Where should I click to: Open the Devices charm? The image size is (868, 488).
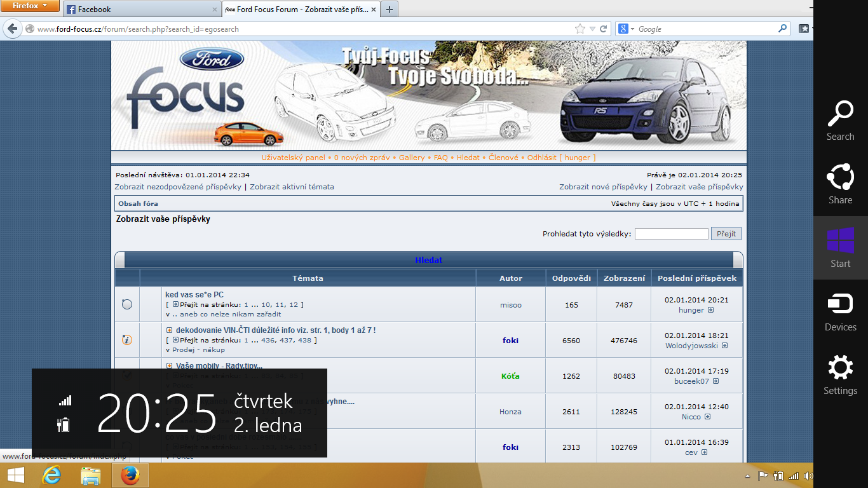click(840, 311)
